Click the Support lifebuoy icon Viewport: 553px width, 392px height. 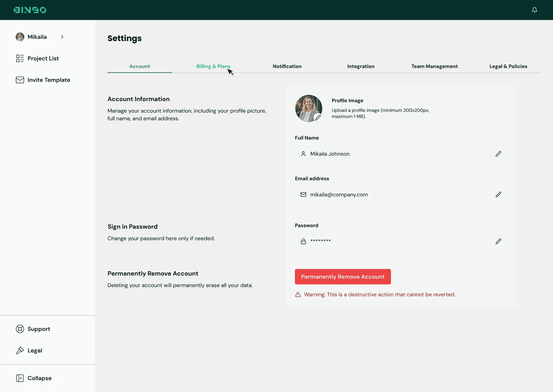click(x=20, y=329)
